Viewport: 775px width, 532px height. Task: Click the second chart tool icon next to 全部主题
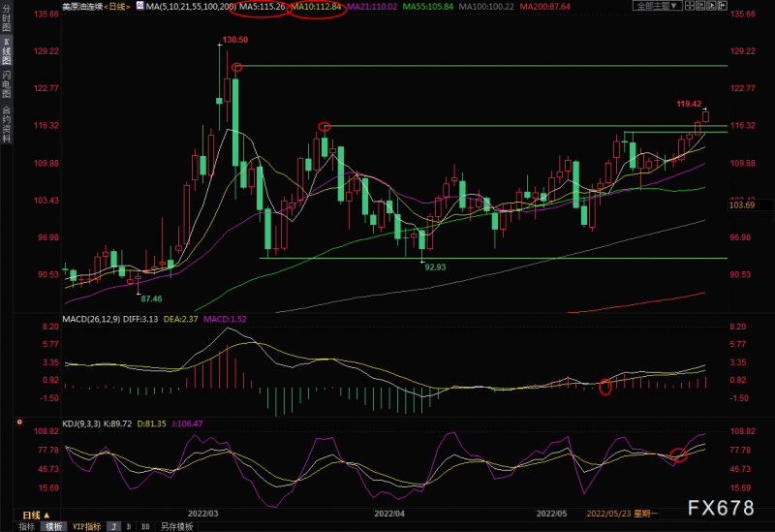pyautogui.click(x=700, y=6)
